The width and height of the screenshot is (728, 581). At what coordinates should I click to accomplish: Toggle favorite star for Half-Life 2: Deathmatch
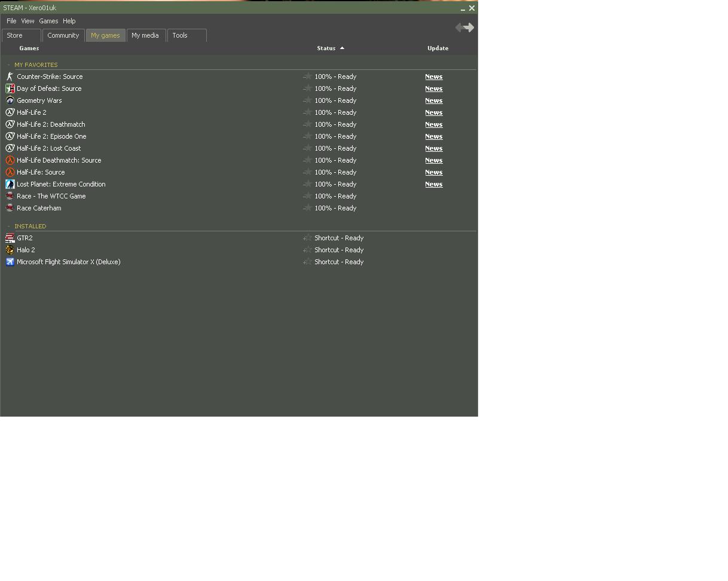coord(307,124)
